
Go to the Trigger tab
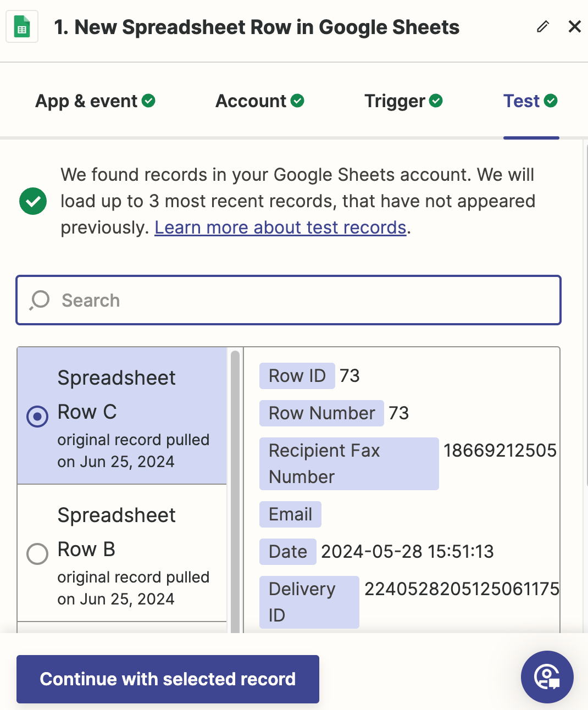(x=403, y=101)
